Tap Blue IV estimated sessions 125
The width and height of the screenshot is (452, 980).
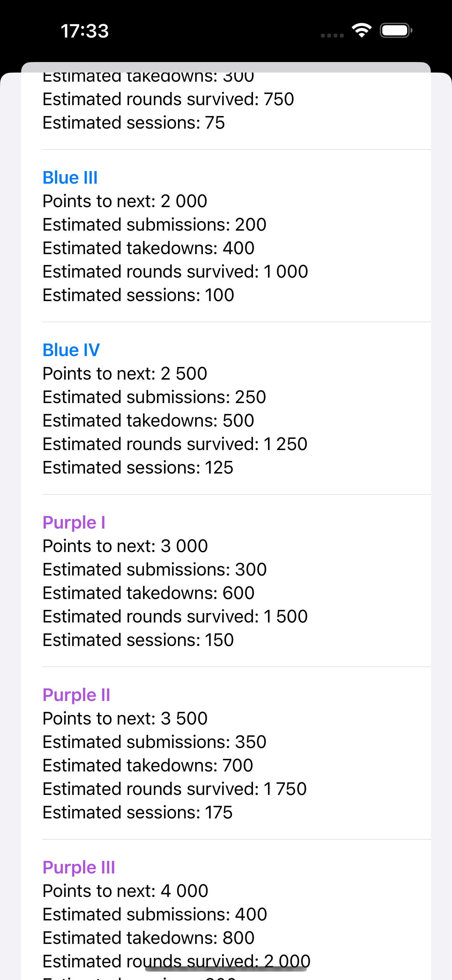[x=138, y=468]
